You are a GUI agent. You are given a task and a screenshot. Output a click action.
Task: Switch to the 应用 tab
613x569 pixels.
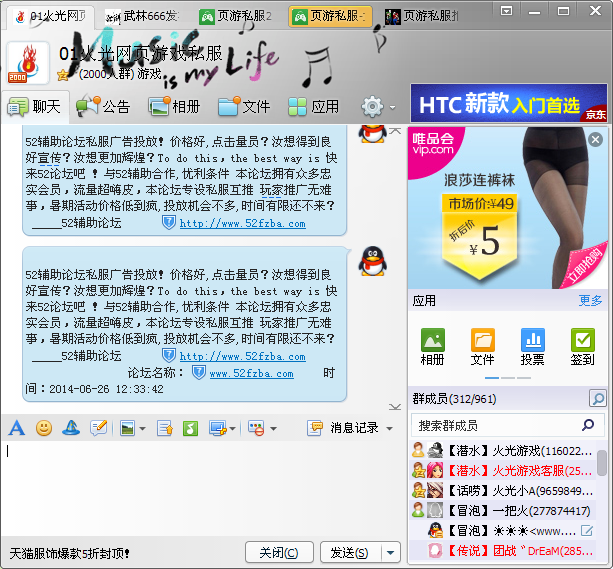coord(314,106)
